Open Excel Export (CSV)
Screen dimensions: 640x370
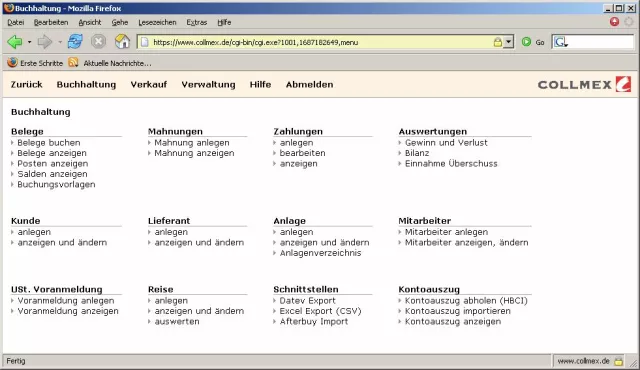320,311
